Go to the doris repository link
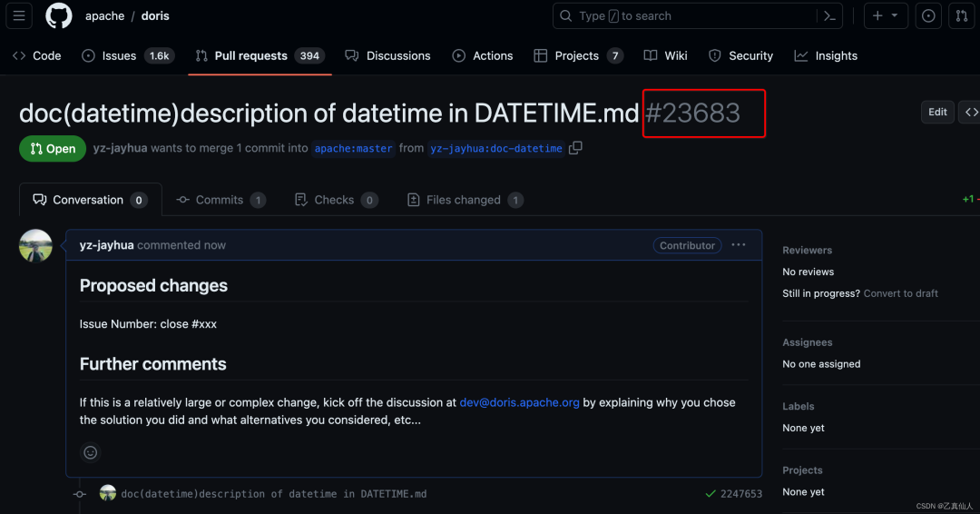Screen dimensions: 980x514 (155, 16)
